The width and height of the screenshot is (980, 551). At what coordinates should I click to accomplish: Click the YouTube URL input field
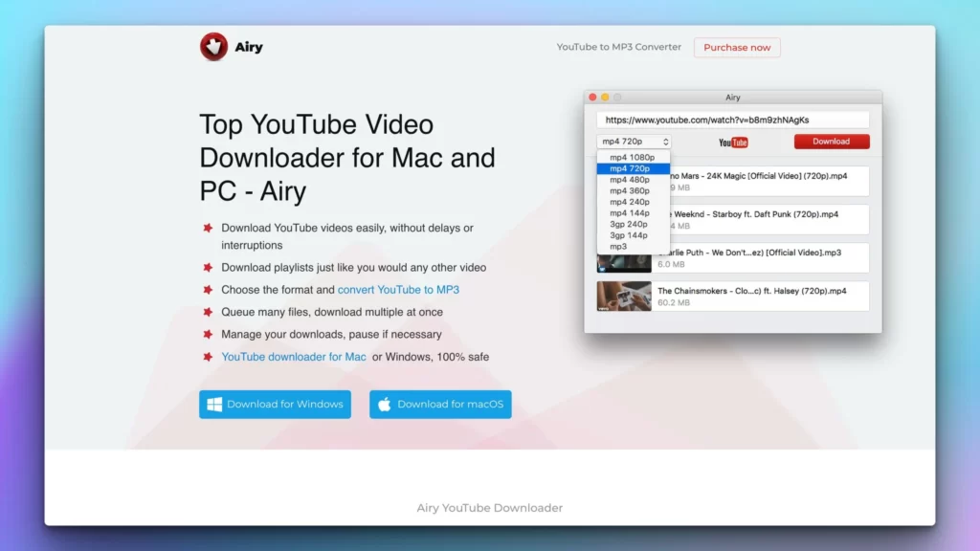pos(732,120)
